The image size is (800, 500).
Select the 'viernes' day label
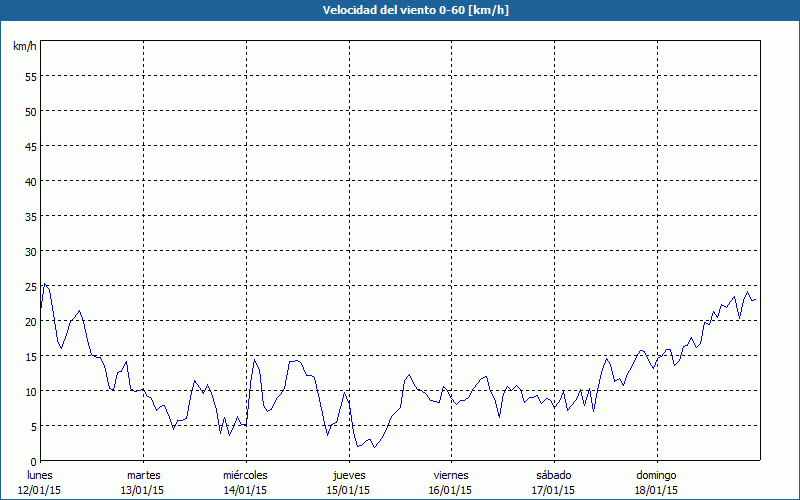point(450,475)
